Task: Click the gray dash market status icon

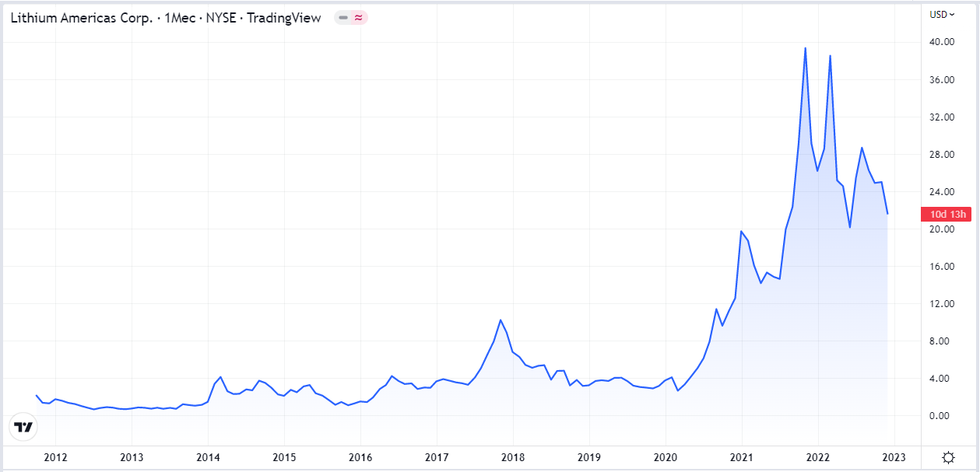Action: 343,18
